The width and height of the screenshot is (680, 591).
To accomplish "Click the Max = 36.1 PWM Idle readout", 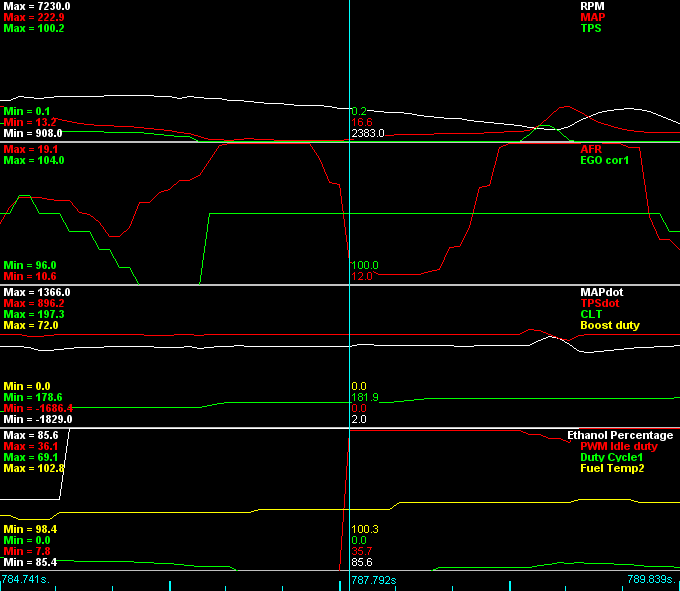I will [31, 446].
